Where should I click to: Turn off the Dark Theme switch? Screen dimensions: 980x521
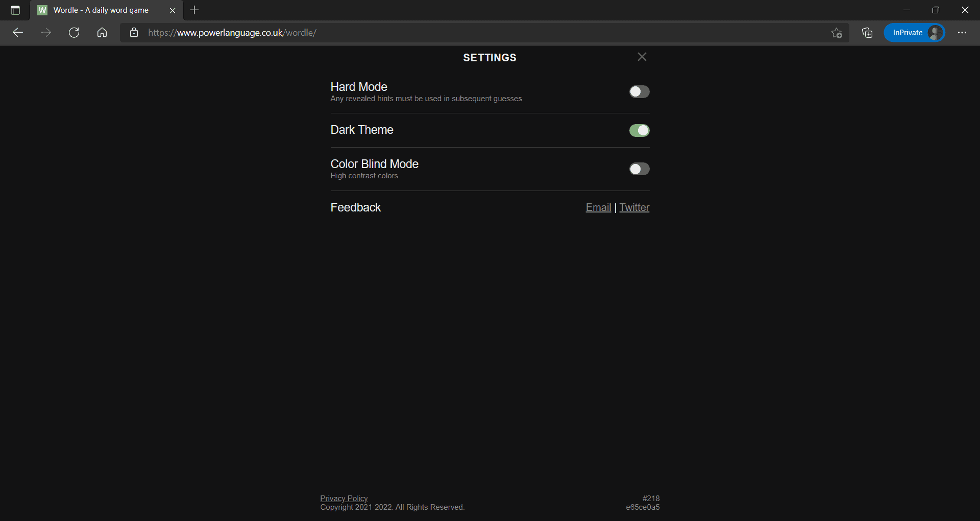coord(639,131)
